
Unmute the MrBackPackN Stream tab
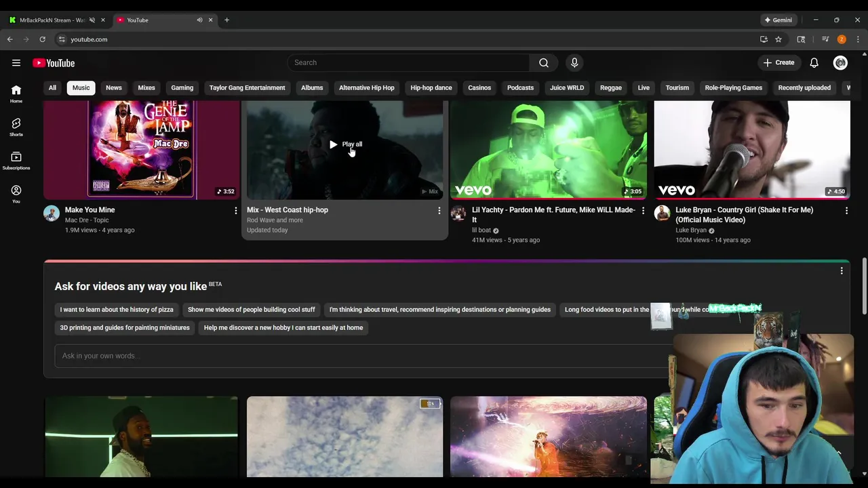(92, 20)
